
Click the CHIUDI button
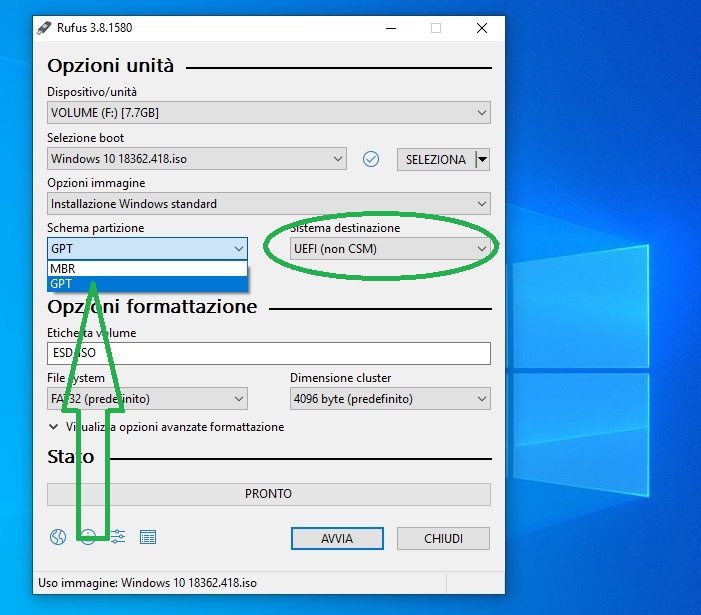click(x=443, y=539)
